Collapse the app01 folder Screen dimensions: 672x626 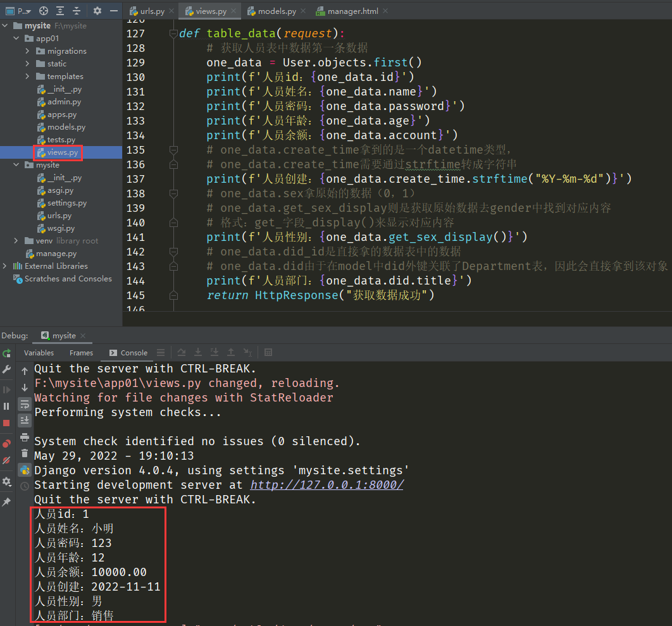[17, 39]
